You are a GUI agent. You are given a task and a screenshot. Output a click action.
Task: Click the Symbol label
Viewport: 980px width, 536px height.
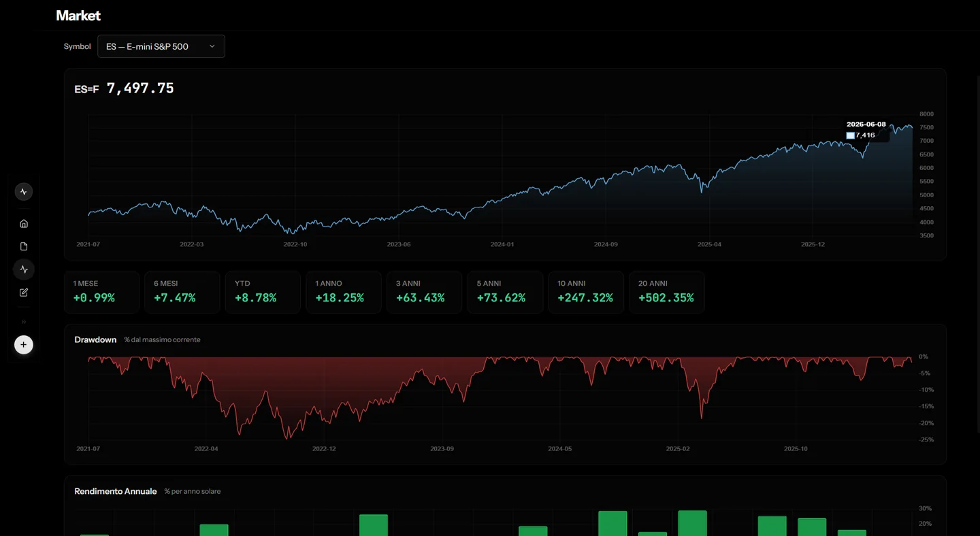[x=77, y=46]
